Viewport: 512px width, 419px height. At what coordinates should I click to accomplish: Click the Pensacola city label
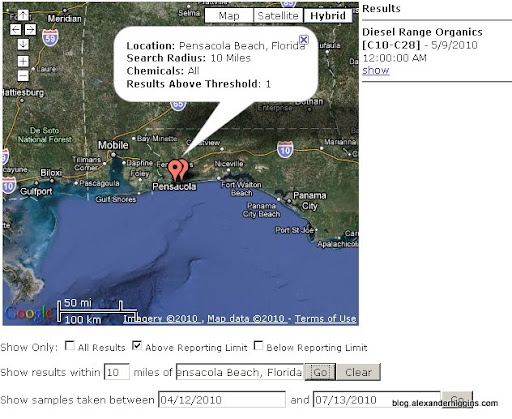click(174, 186)
